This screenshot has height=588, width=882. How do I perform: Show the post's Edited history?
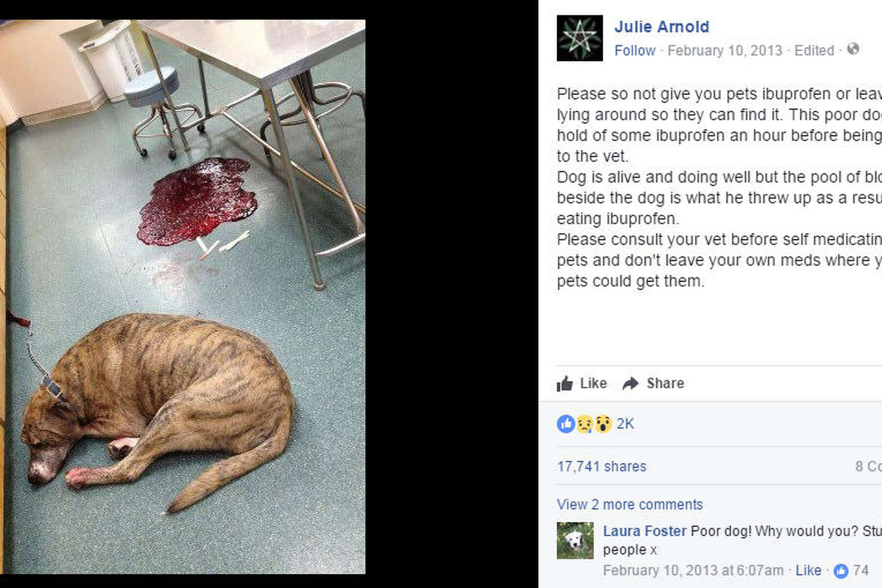[814, 50]
